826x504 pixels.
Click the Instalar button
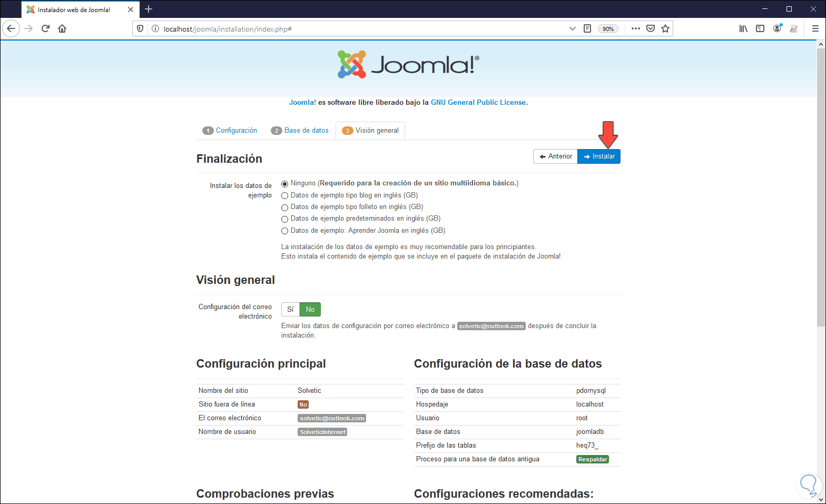click(599, 156)
